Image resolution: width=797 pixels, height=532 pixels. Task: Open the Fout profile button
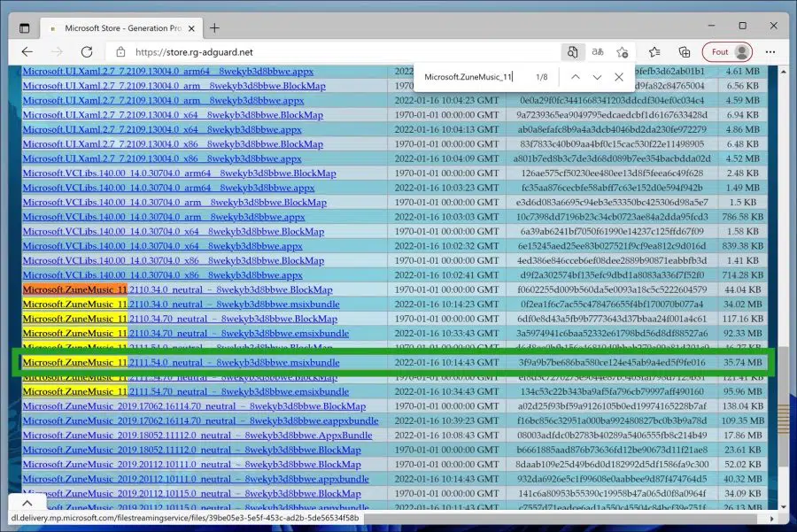tap(727, 52)
